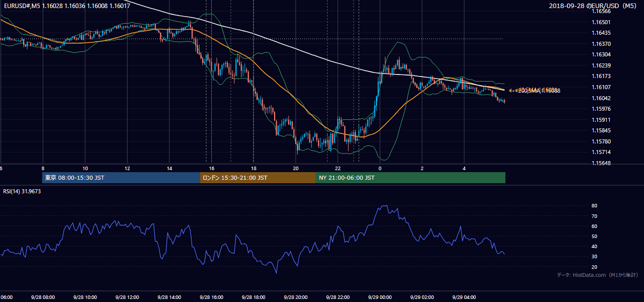This screenshot has width=644, height=302.
Task: Select the ロンドン 15:30-21:00 JST session bar
Action: (x=258, y=178)
